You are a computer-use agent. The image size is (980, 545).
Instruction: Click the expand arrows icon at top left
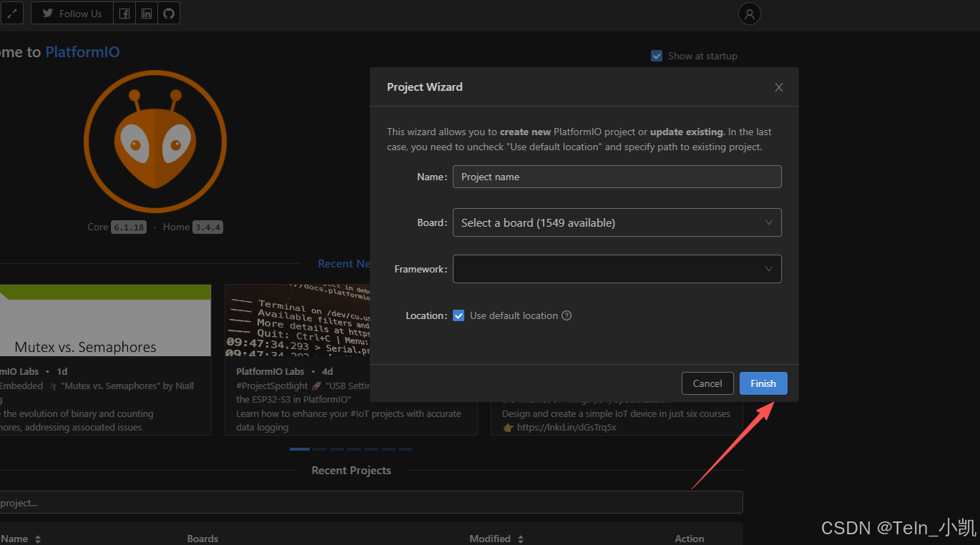11,13
